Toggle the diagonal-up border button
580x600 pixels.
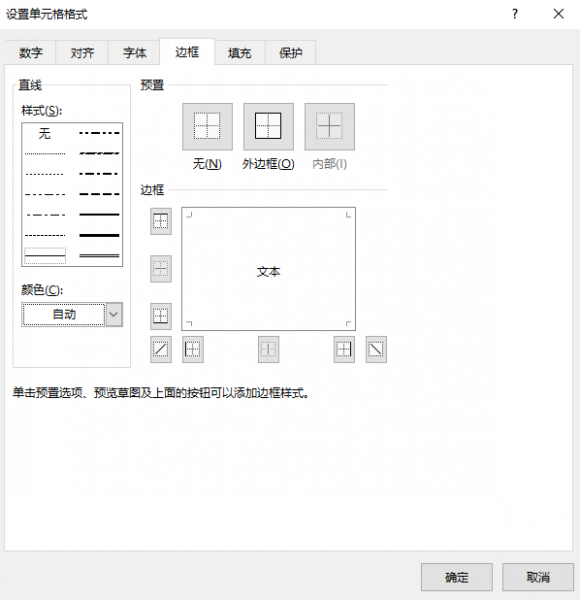[161, 349]
